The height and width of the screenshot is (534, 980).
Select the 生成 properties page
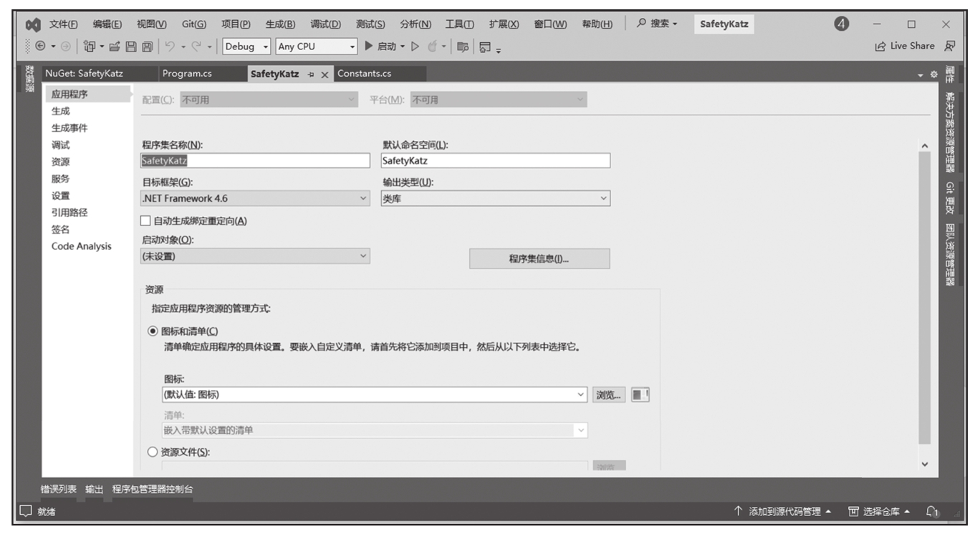click(61, 111)
